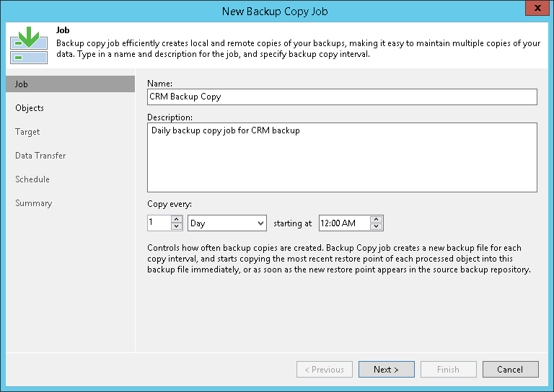Image resolution: width=554 pixels, height=392 pixels.
Task: Click the 'Name:' field label
Action: 159,84
